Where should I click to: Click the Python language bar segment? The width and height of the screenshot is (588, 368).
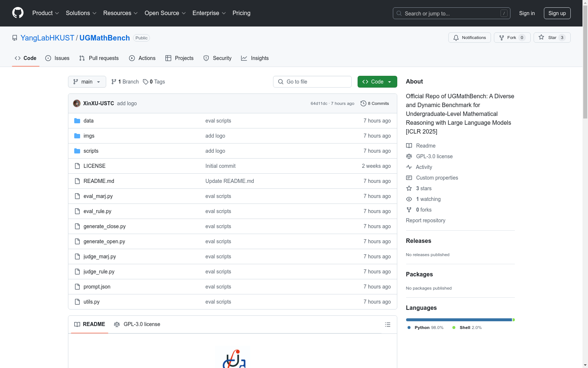click(x=459, y=320)
